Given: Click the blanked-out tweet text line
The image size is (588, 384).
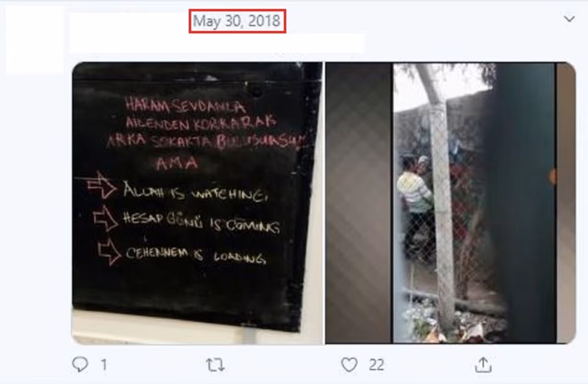Looking at the screenshot, I should tap(217, 43).
